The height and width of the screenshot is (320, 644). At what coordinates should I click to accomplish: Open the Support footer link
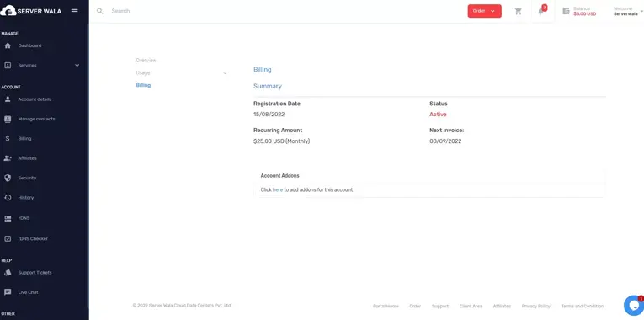tap(440, 306)
